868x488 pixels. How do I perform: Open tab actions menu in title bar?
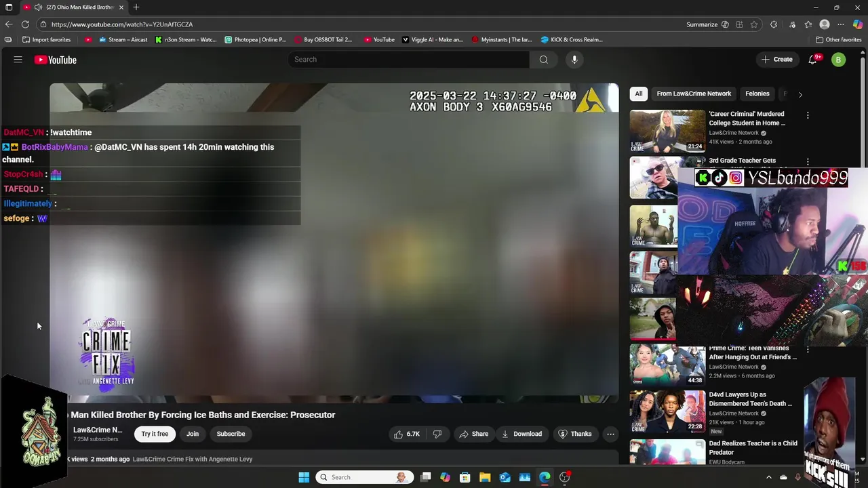pos(9,7)
